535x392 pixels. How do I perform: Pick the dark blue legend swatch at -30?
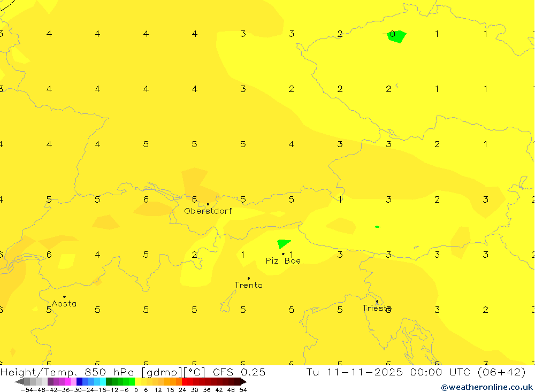coord(79,381)
